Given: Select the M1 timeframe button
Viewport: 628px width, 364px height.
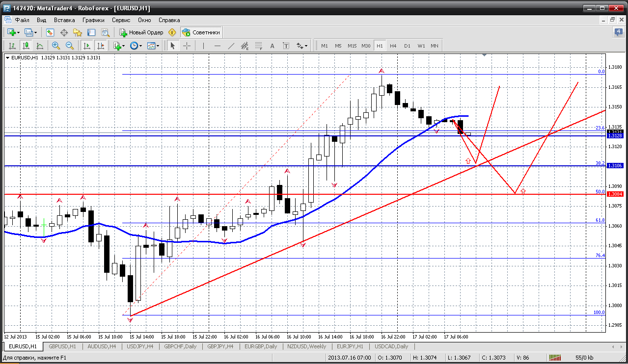Looking at the screenshot, I should [x=325, y=46].
